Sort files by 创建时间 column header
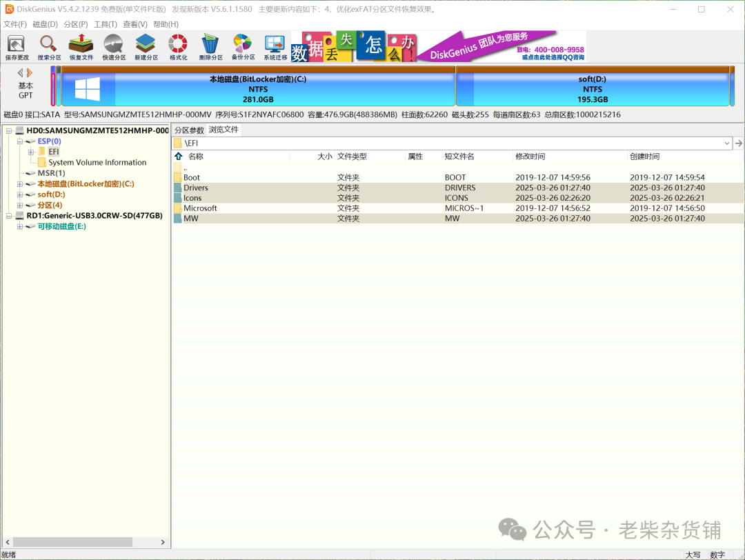 (645, 157)
